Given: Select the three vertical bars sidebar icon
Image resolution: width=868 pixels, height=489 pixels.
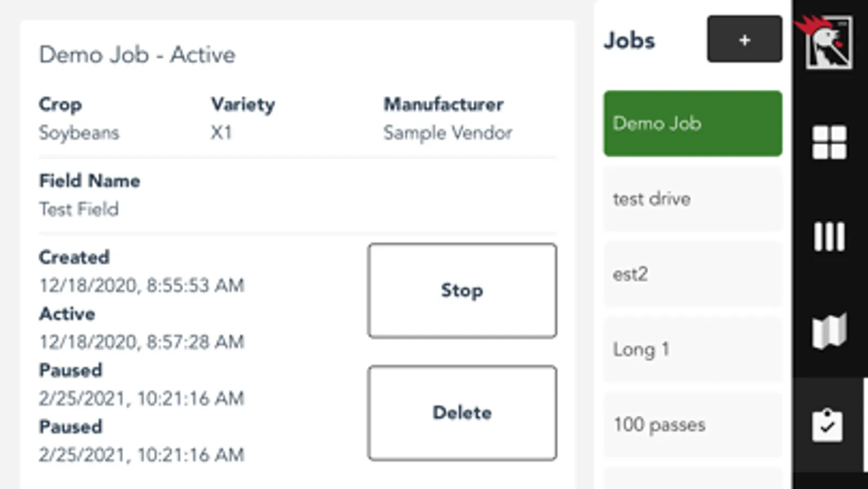Looking at the screenshot, I should 829,236.
